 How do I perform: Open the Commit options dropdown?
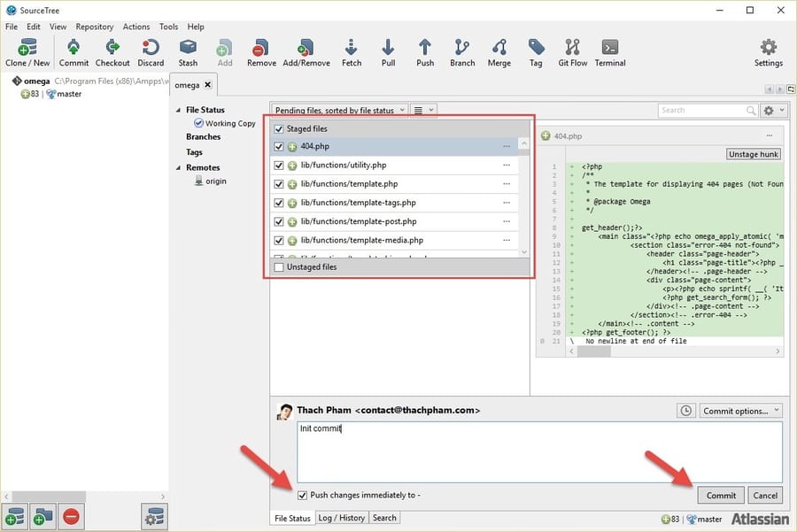[x=740, y=411]
